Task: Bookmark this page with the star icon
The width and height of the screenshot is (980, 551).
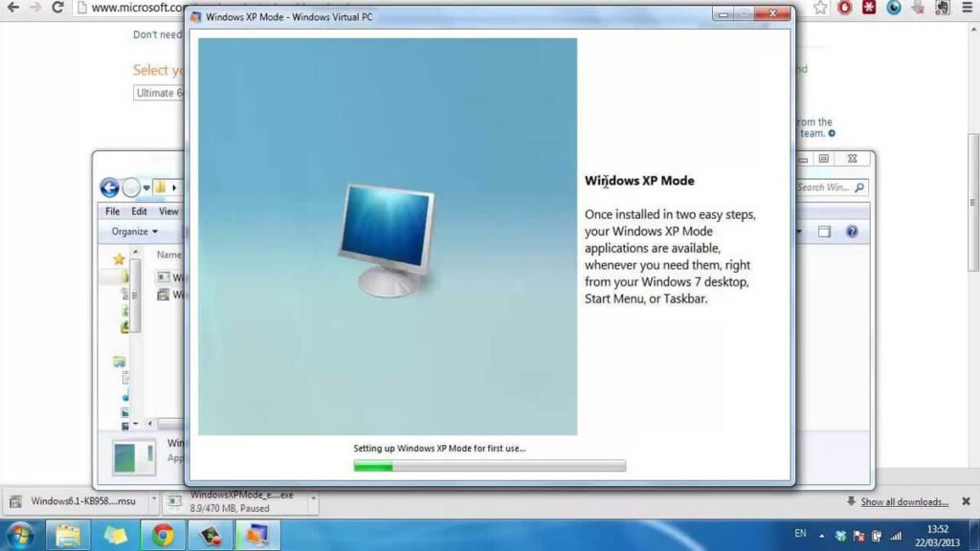Action: [x=820, y=8]
